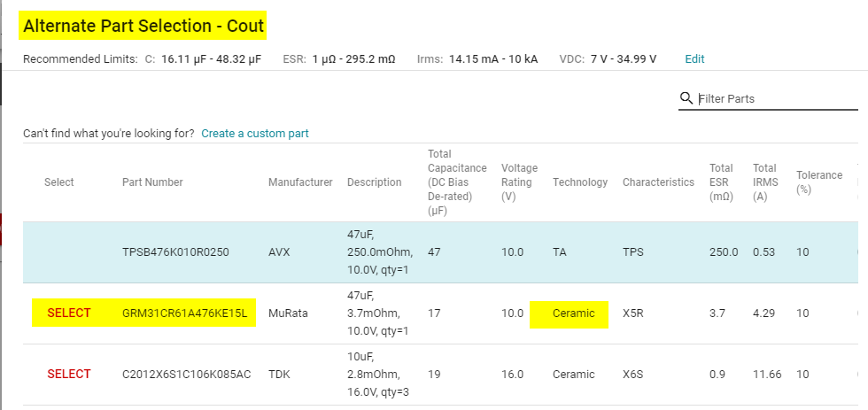Sort by Total IRMS column header

(765, 182)
